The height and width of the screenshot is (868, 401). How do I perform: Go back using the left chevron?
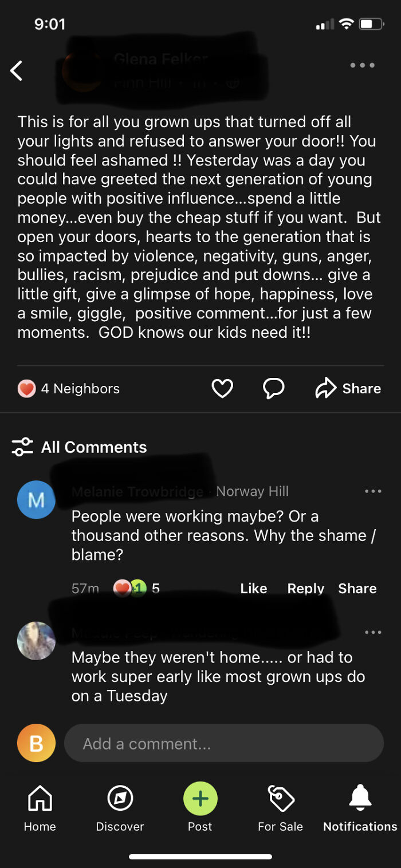[17, 70]
